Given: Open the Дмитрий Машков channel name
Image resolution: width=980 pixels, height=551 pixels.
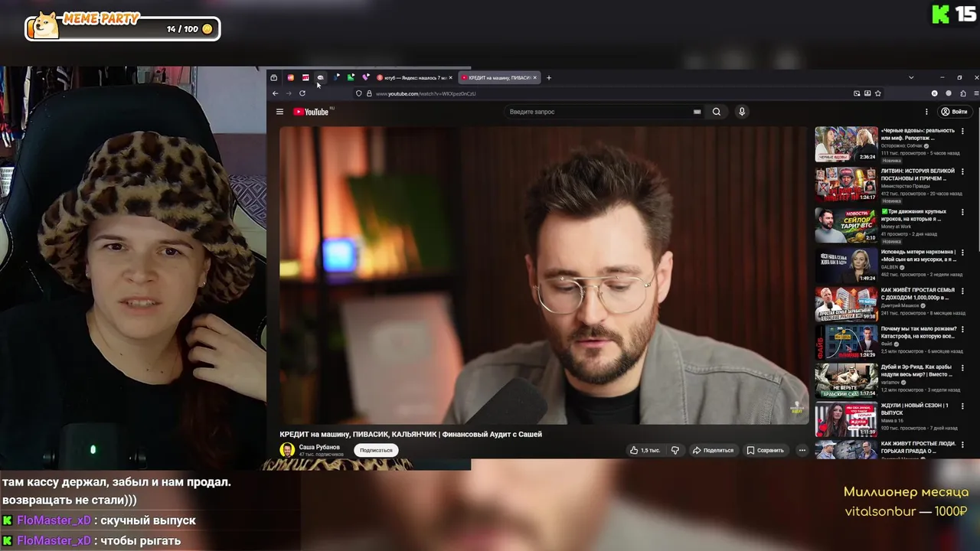Looking at the screenshot, I should click(x=900, y=305).
